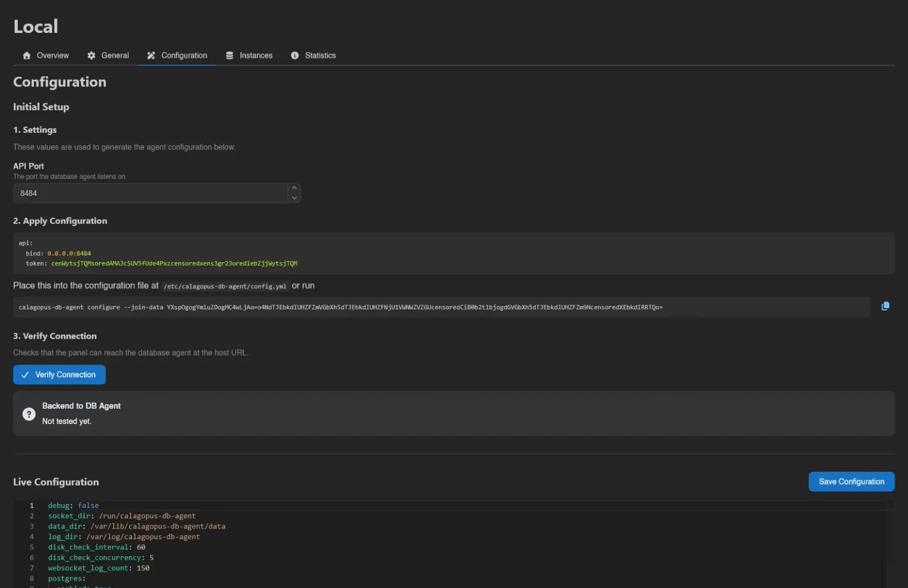Click the calagopus-db-agent configure command text

340,308
